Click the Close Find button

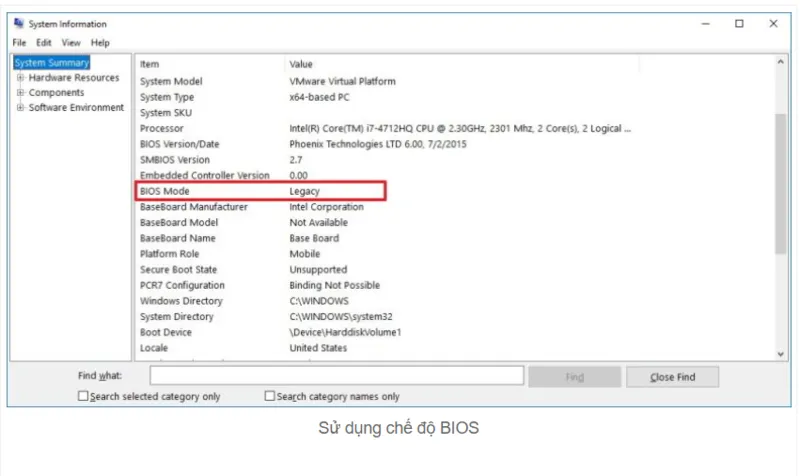coord(672,377)
